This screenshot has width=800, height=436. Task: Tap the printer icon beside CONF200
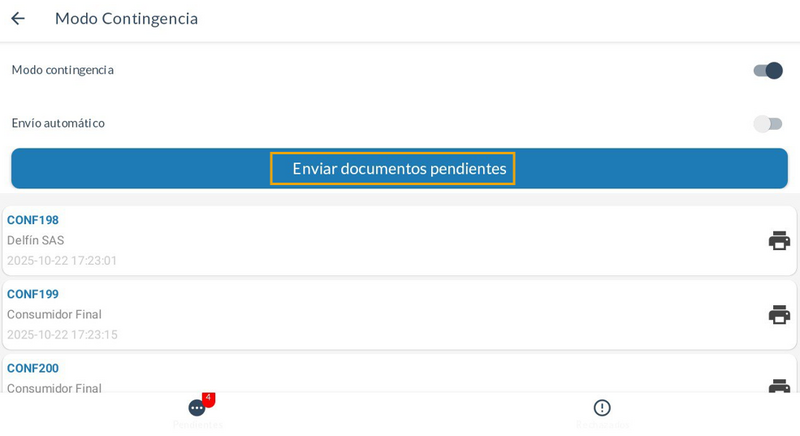pyautogui.click(x=779, y=386)
